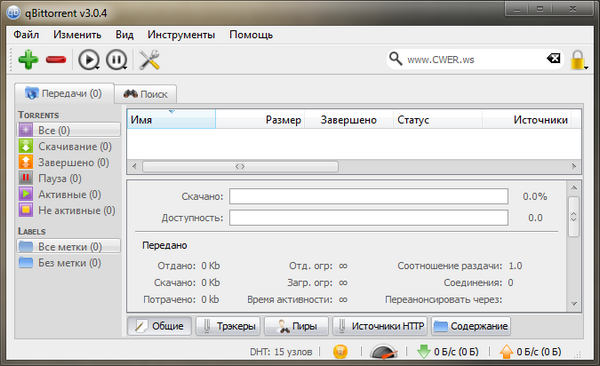Click the details pane vertical scrollbar thumb
Image resolution: width=600 pixels, height=366 pixels.
pyautogui.click(x=574, y=217)
